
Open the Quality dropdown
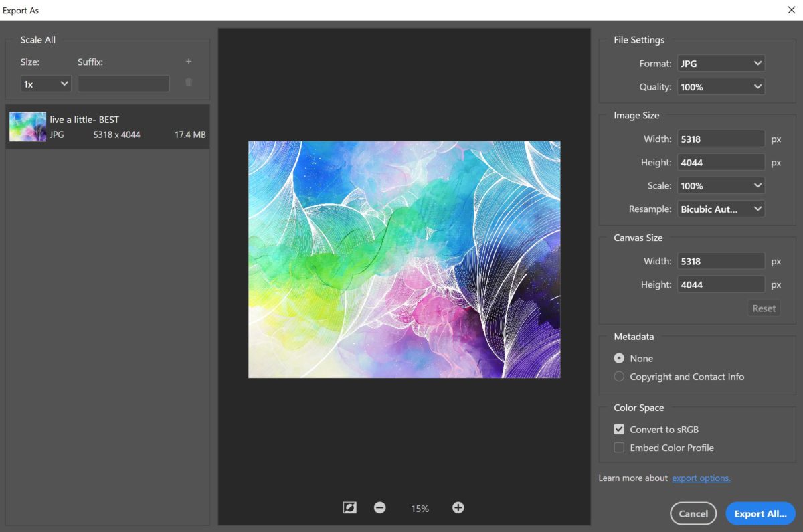point(721,86)
